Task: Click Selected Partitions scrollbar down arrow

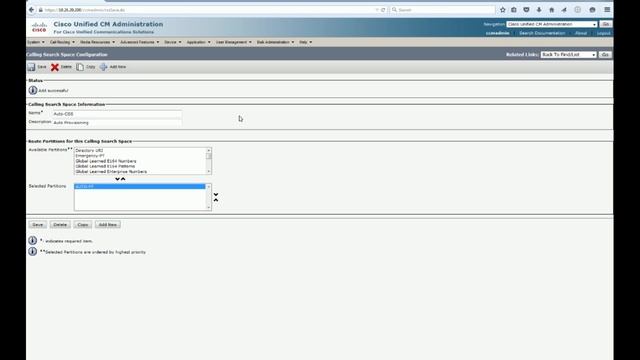Action: click(x=209, y=208)
